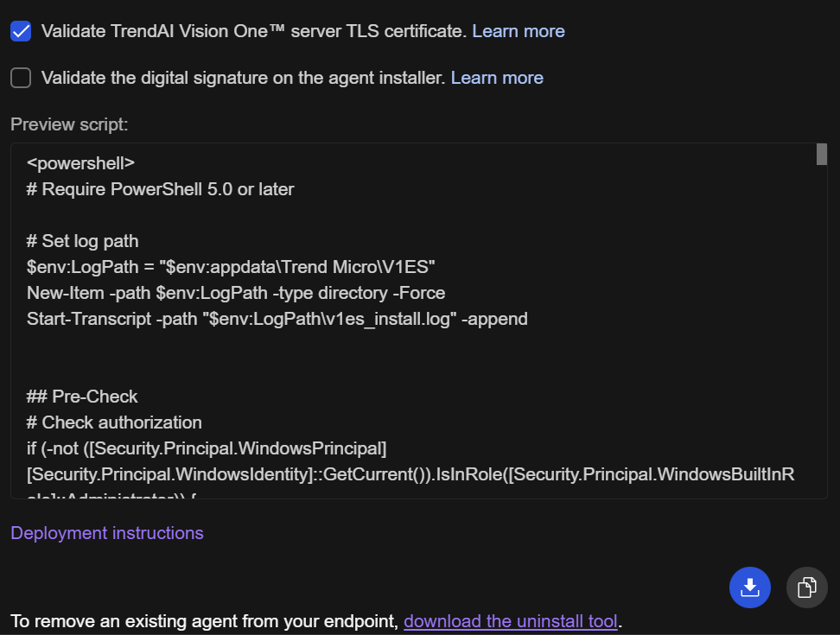Uncheck Validate TrendAI Vision One TLS certificate
The width and height of the screenshot is (840, 635).
pos(21,31)
